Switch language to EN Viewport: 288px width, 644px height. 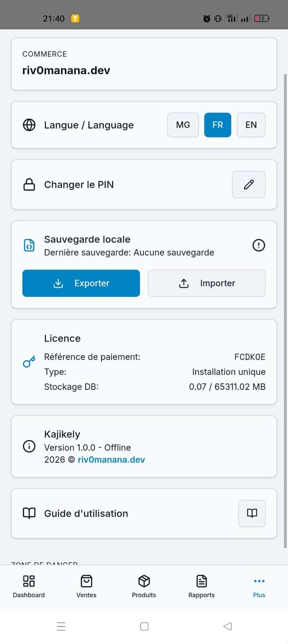251,125
